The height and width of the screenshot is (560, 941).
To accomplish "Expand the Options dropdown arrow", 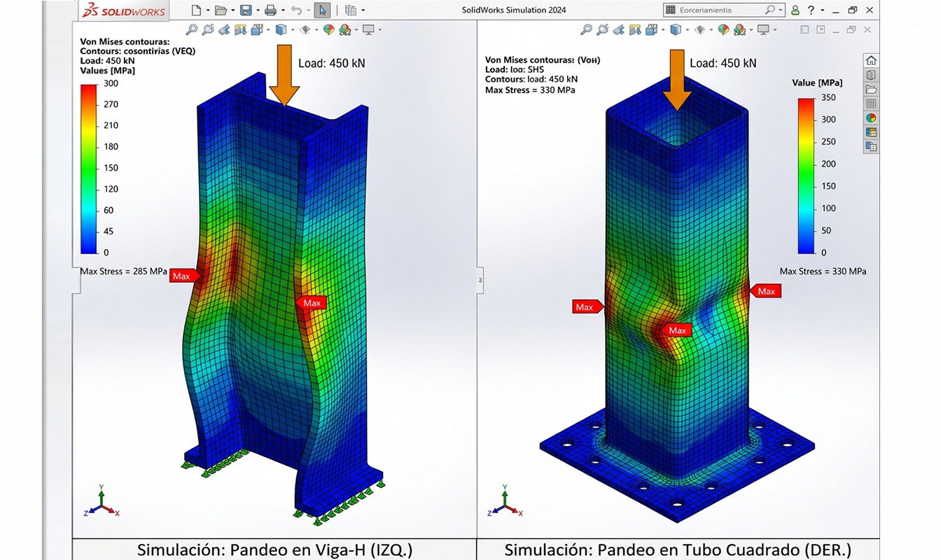I will tap(363, 10).
